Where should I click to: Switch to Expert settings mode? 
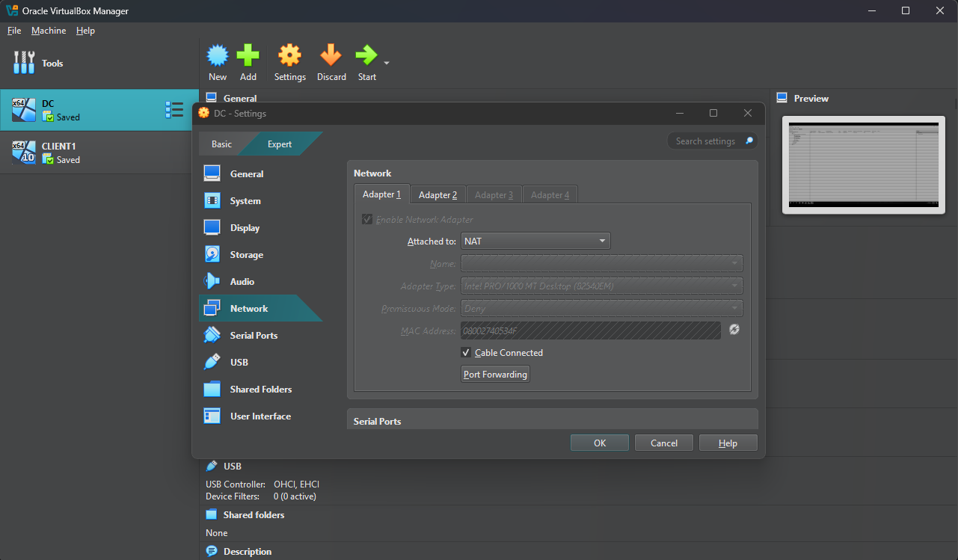click(x=280, y=144)
